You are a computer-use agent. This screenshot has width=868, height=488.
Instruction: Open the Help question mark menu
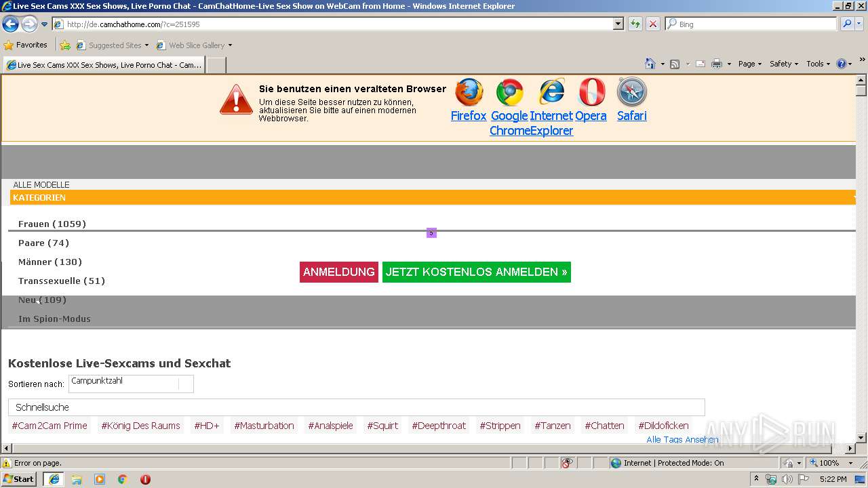tap(844, 64)
